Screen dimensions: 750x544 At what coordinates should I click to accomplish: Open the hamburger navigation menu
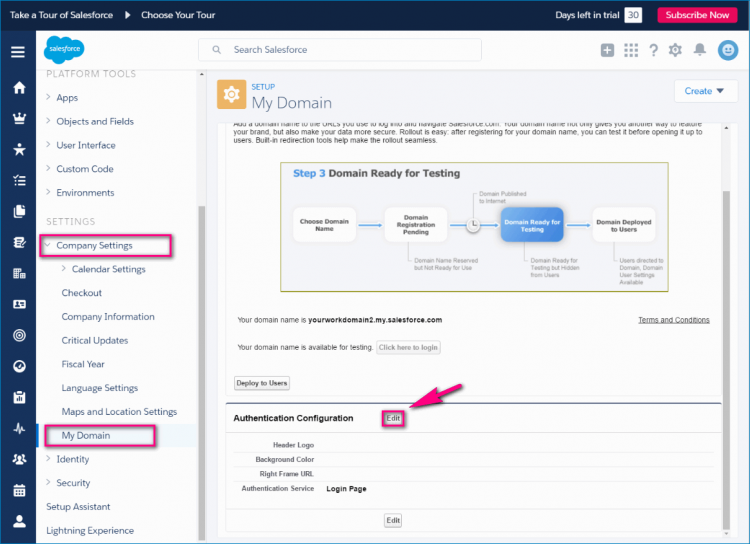[x=18, y=51]
